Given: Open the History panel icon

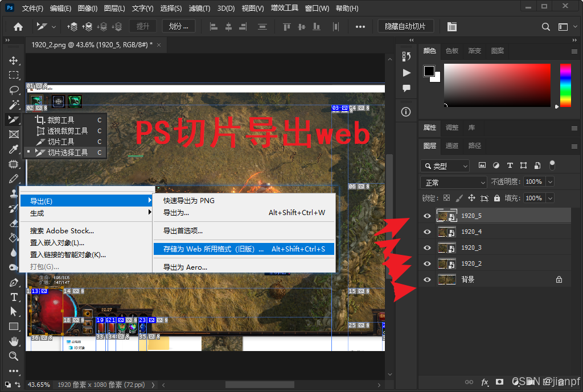Looking at the screenshot, I should pos(406,56).
